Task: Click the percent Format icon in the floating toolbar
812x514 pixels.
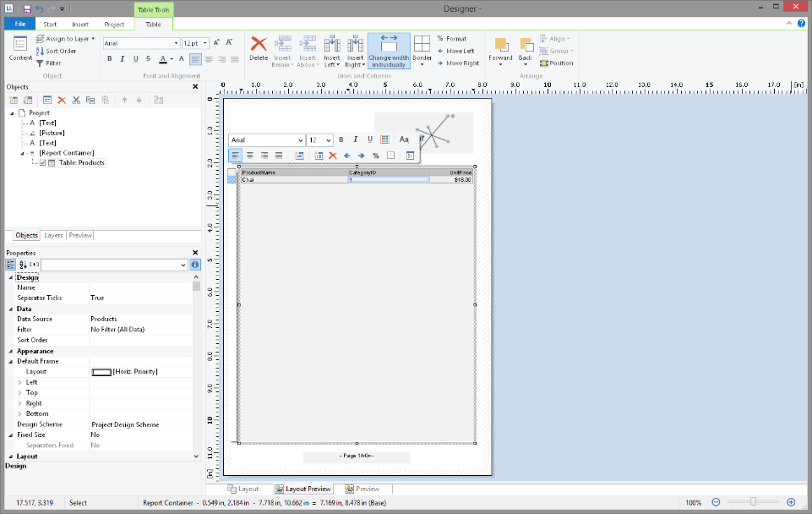Action: 375,156
